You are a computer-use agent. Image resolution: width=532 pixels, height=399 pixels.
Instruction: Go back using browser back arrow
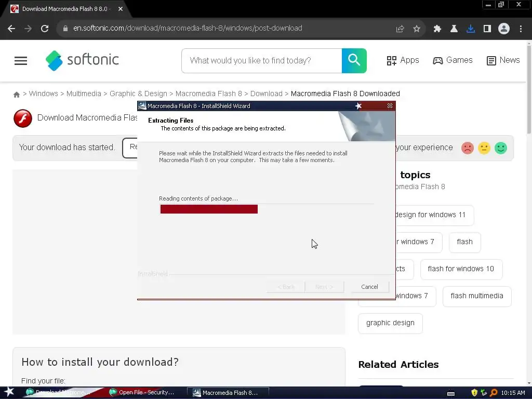point(11,29)
